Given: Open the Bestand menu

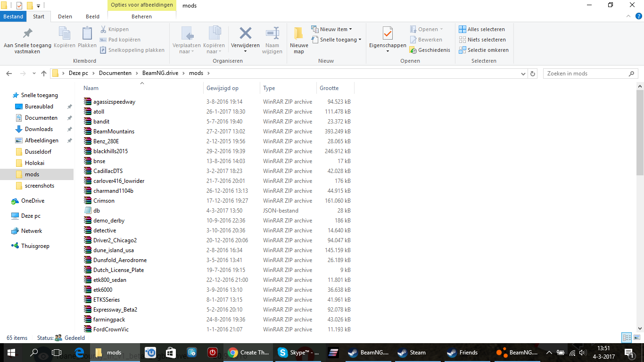Looking at the screenshot, I should [14, 16].
